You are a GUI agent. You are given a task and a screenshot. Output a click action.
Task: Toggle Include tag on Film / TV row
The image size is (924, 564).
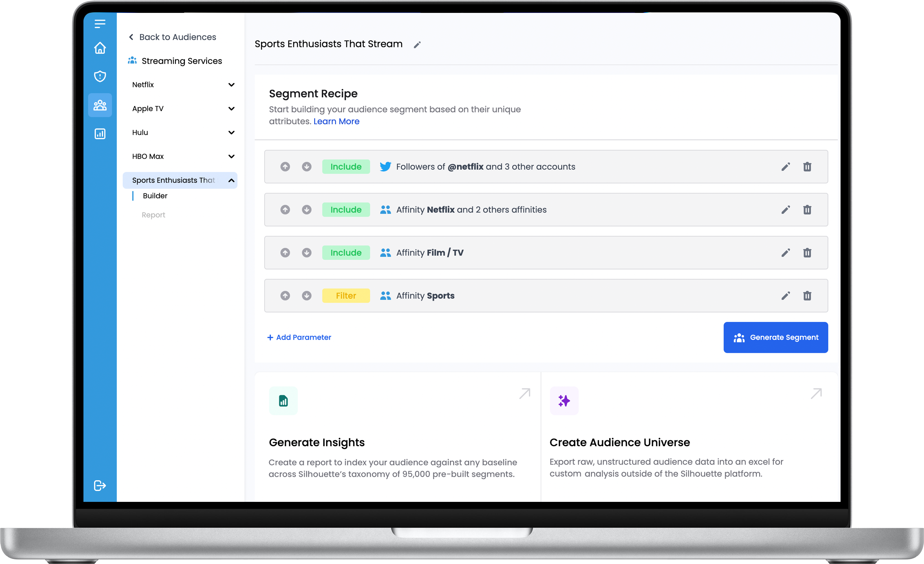coord(346,253)
